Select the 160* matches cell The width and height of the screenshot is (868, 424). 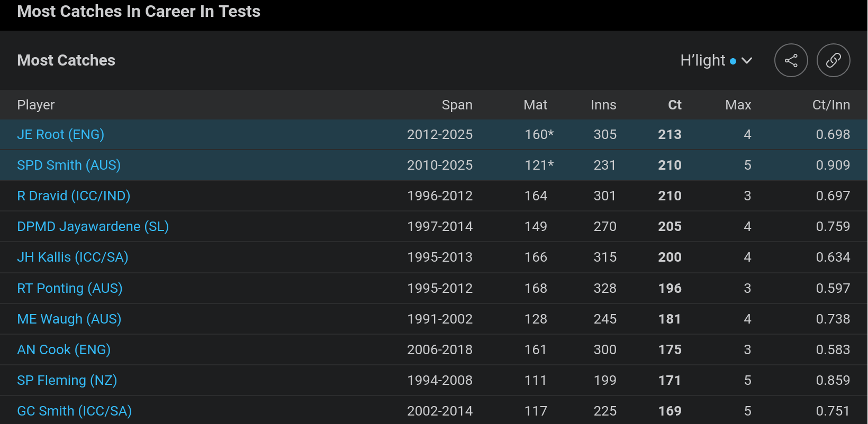(x=539, y=134)
